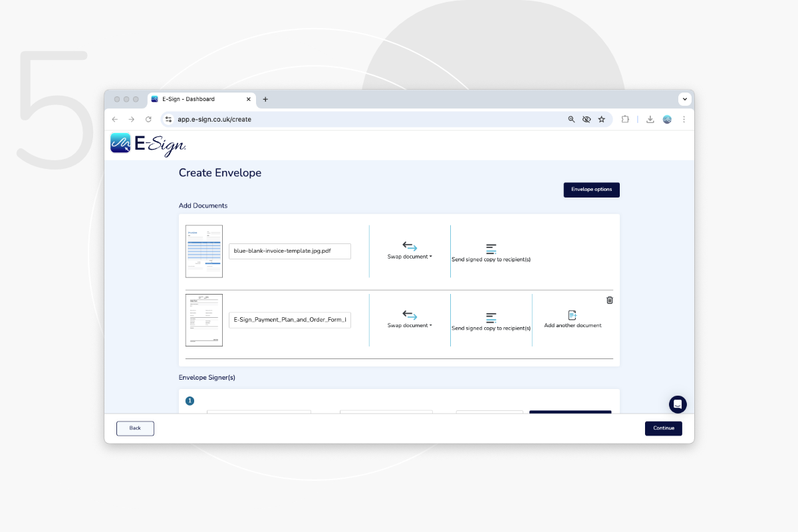798x532 pixels.
Task: Click swap arrows icon in blue-blank-invoice row
Action: pos(410,246)
